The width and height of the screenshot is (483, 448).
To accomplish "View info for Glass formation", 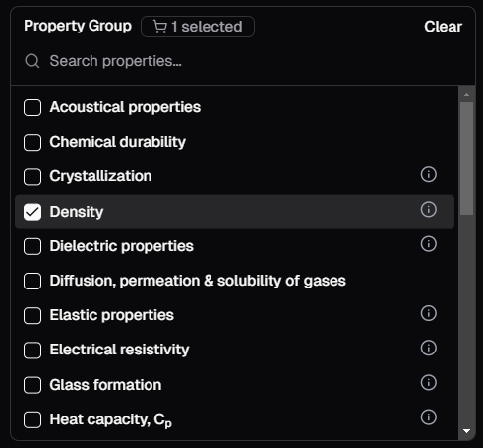I will click(x=428, y=382).
